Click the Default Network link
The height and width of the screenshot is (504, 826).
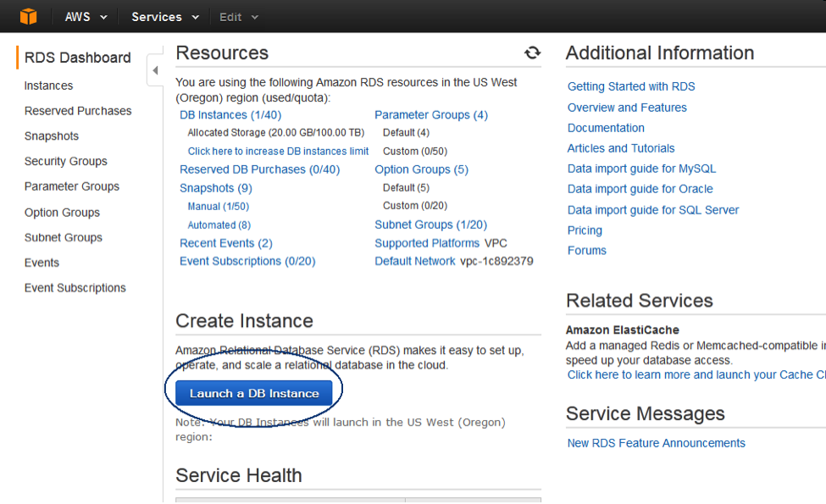[x=415, y=261]
